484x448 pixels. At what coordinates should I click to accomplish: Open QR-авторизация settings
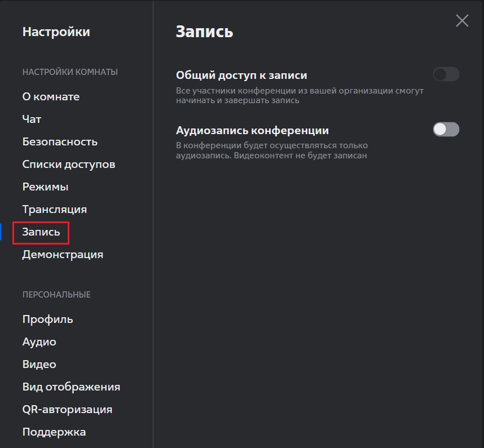click(67, 410)
